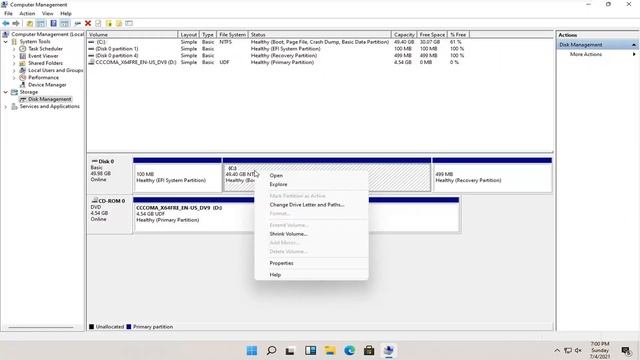The width and height of the screenshot is (640, 360).
Task: Select the CD-ROM 0 disk label
Action: 109,214
